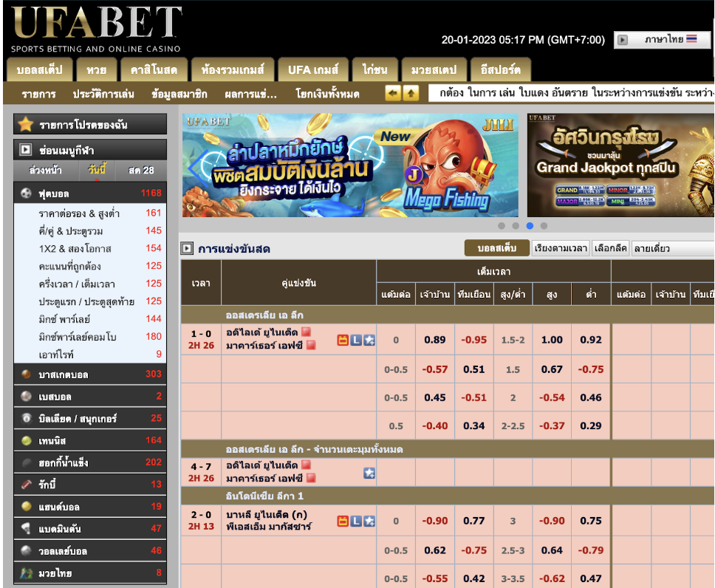Click the favorites star icon in sidebar
Screen dimensions: 715x588
click(26, 124)
